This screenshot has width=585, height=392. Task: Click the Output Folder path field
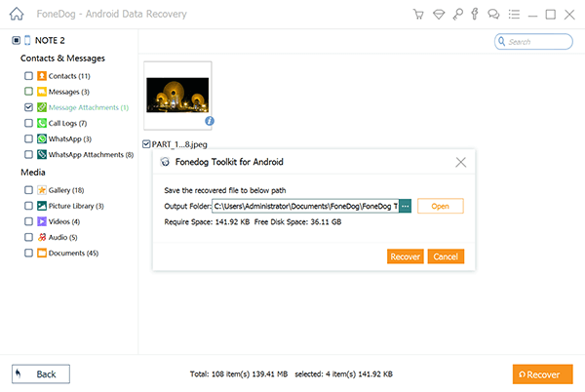(305, 206)
